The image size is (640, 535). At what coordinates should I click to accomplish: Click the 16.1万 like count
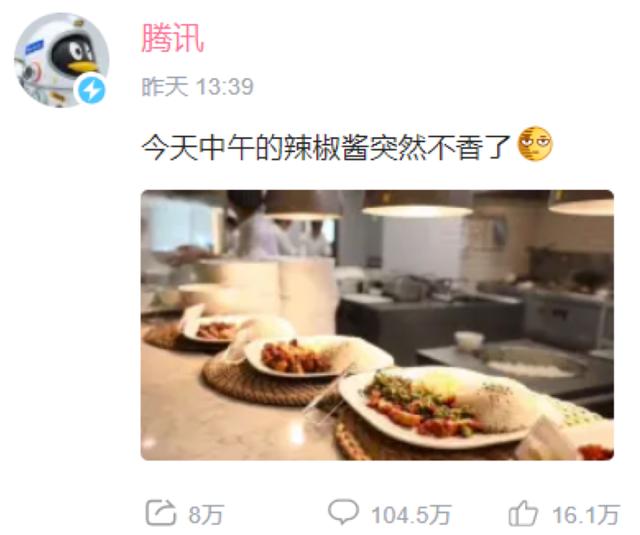tap(586, 514)
